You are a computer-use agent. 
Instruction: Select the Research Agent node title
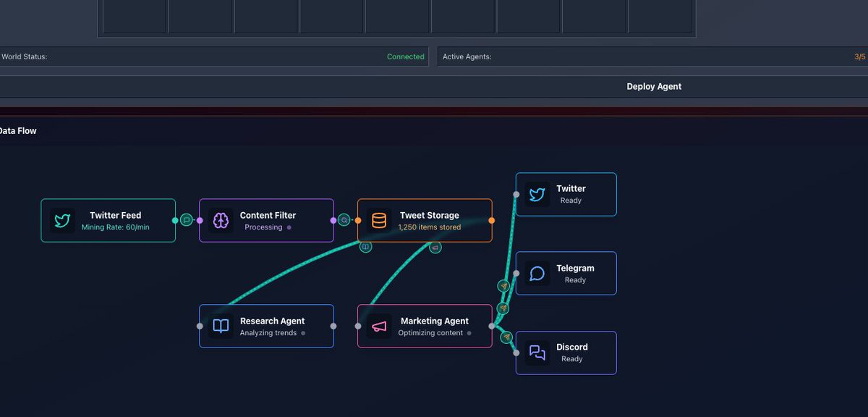(x=273, y=321)
